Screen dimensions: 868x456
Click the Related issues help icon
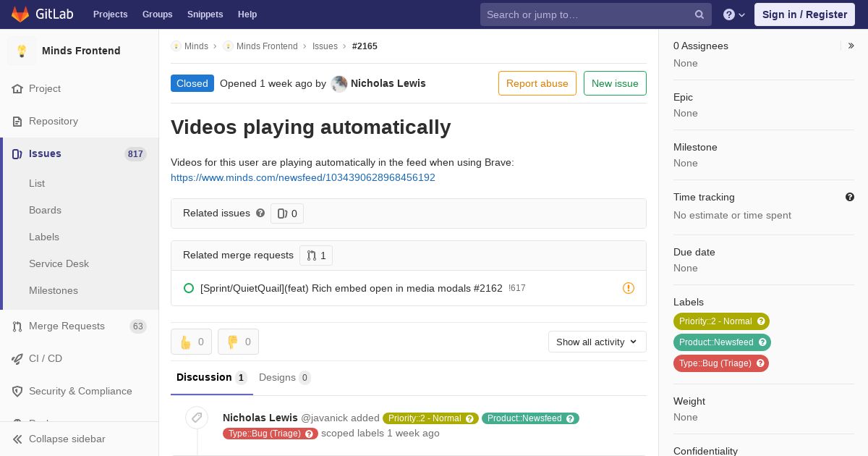(260, 213)
